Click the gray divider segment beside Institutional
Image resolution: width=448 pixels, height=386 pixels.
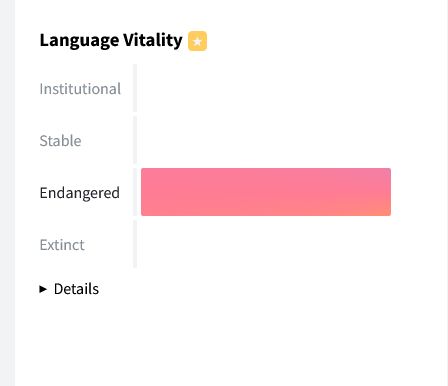135,88
